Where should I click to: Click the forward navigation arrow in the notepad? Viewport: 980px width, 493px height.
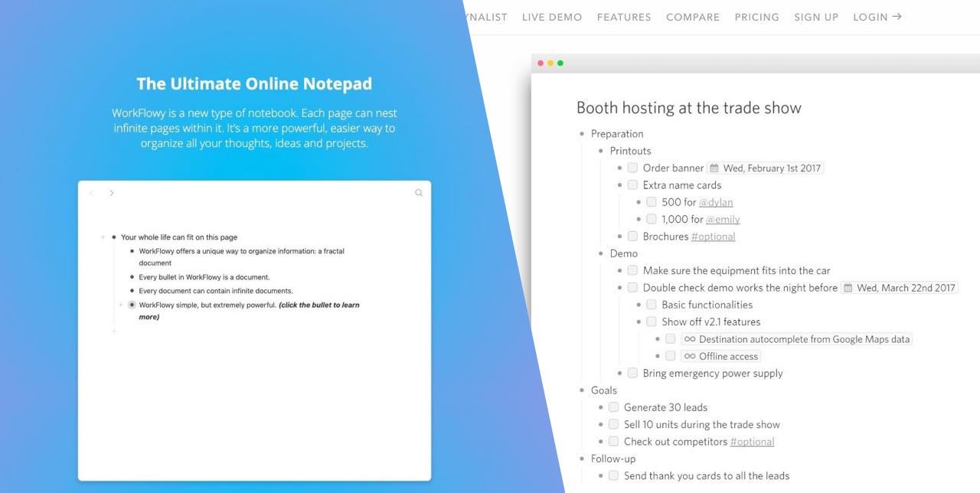pyautogui.click(x=112, y=193)
